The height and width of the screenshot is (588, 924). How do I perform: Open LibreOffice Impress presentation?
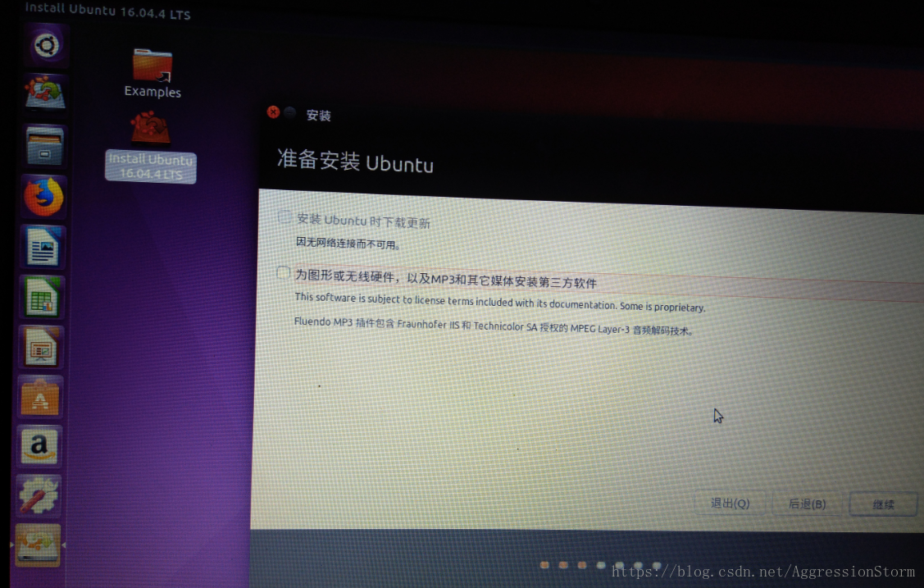pos(41,346)
